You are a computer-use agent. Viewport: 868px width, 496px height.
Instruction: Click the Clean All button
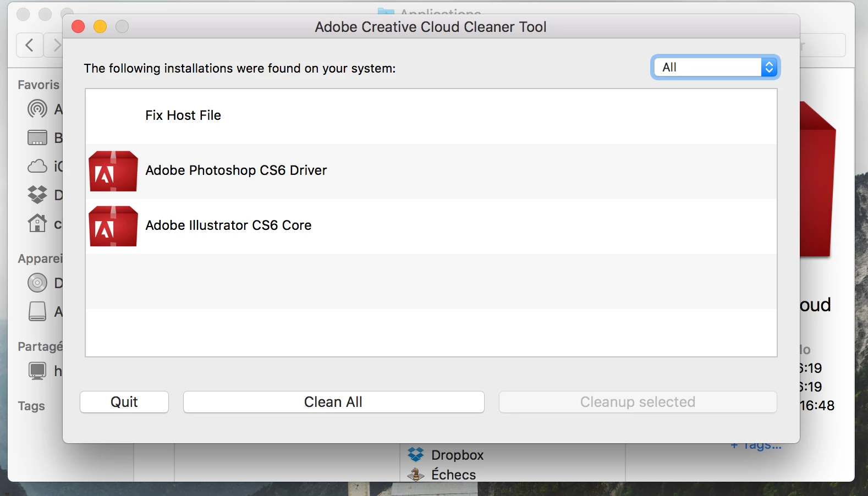point(333,402)
